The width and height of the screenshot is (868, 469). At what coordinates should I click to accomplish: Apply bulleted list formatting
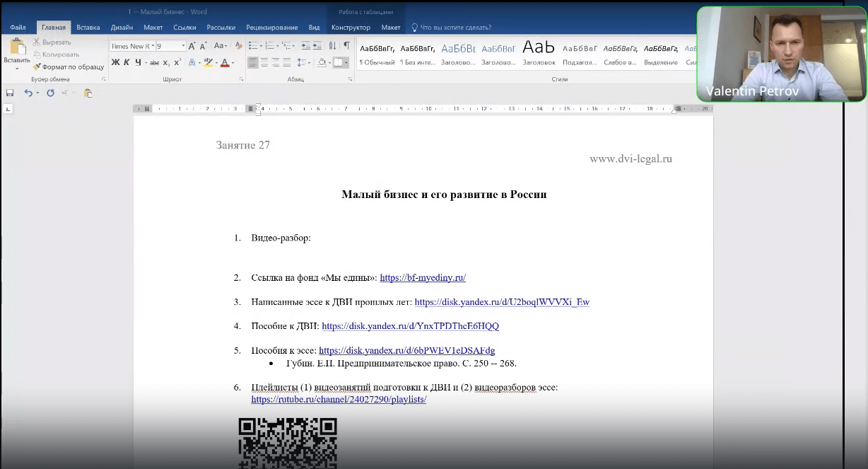[253, 46]
